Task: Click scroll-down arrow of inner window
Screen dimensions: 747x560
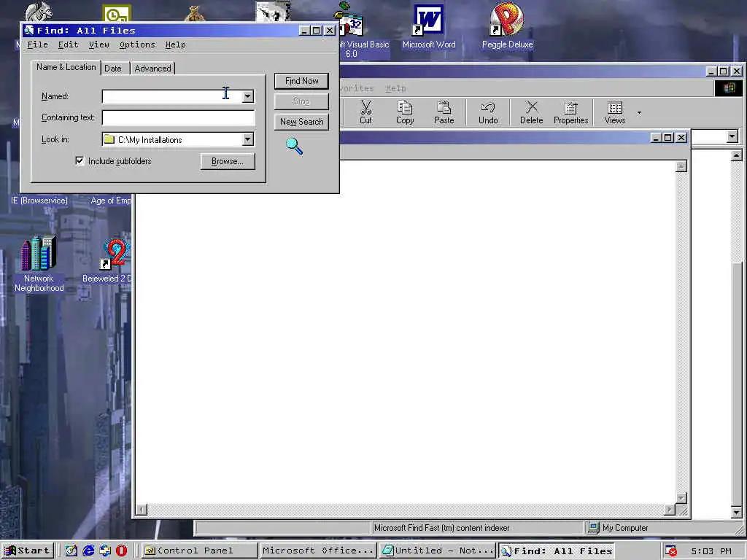Action: [x=681, y=498]
